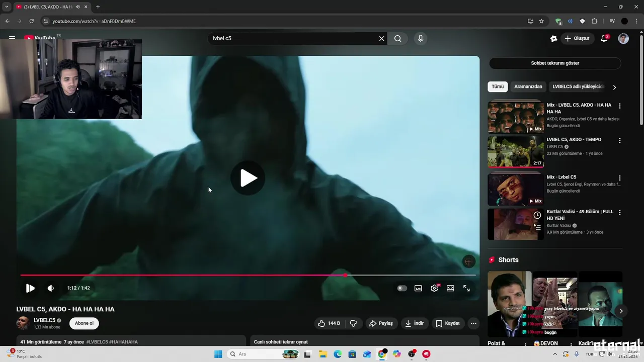
Task: Like the video with thumbs up 144 B
Action: (x=329, y=323)
